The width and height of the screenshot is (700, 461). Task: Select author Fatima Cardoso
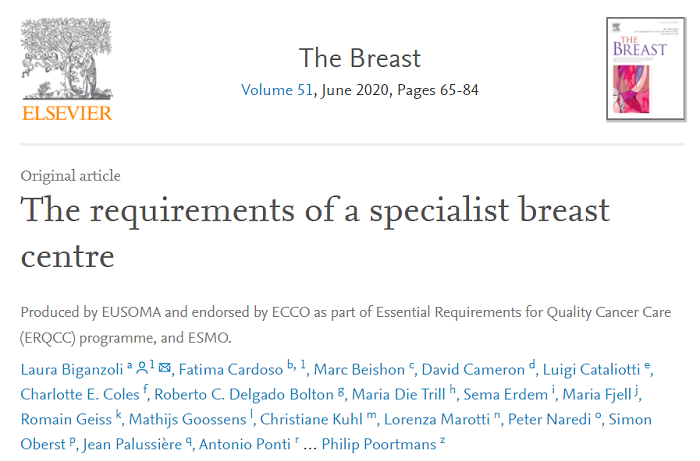pos(229,370)
